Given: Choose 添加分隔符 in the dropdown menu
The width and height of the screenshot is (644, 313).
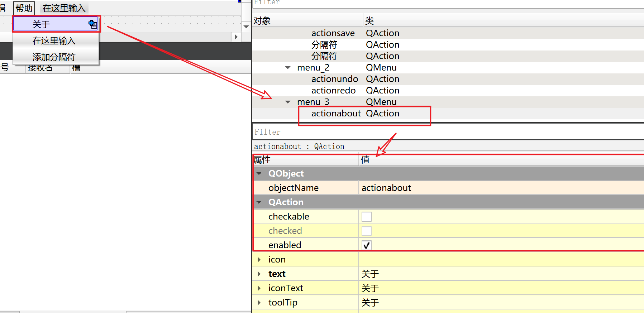Looking at the screenshot, I should pyautogui.click(x=54, y=57).
